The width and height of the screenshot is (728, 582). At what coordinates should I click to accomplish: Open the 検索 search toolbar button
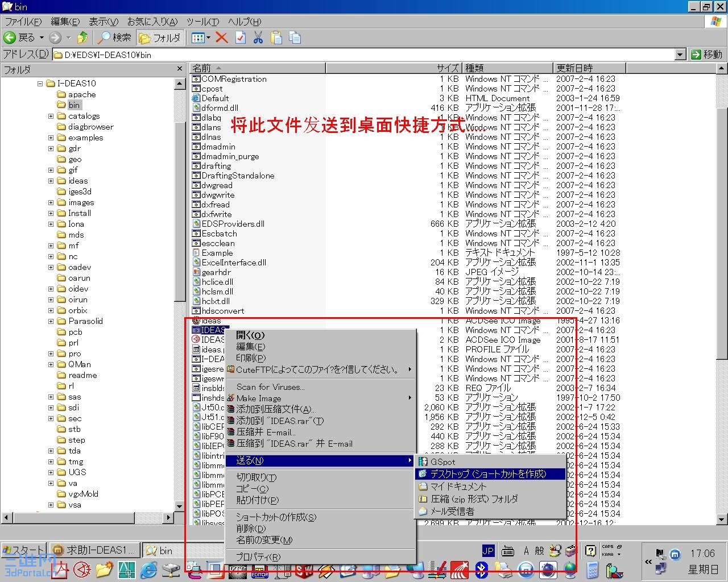pyautogui.click(x=114, y=38)
